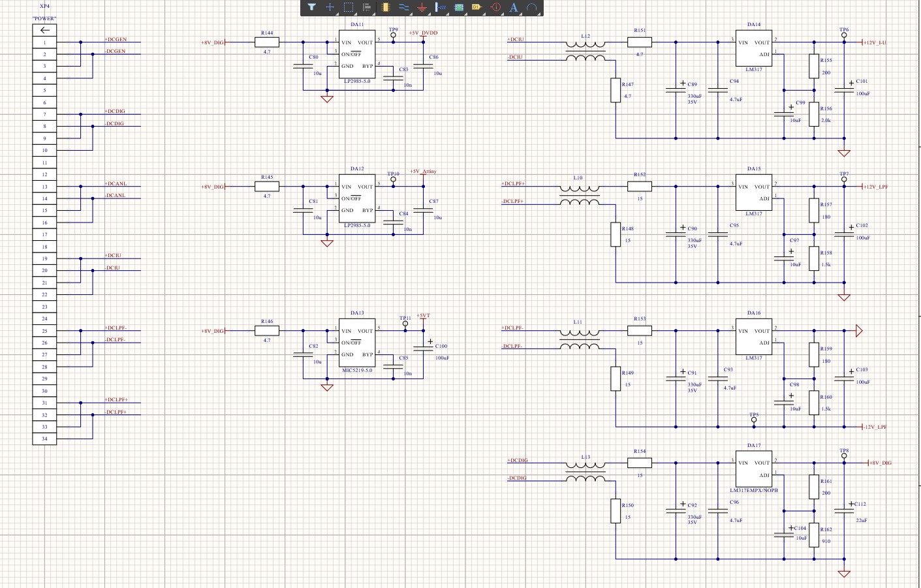The height and width of the screenshot is (588, 921).
Task: Select resistor R145 body
Action: [266, 187]
